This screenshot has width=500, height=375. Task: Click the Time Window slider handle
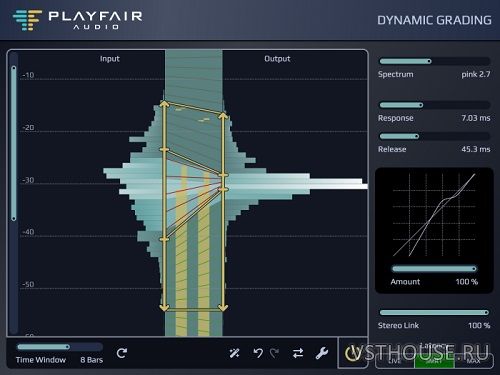point(67,347)
